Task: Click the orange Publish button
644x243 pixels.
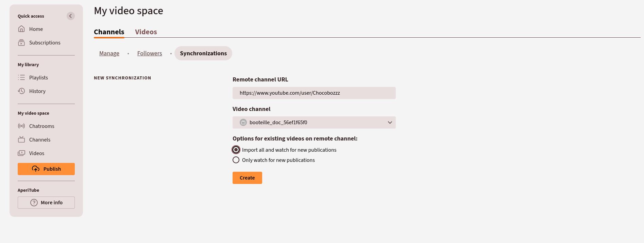Action: (46, 169)
